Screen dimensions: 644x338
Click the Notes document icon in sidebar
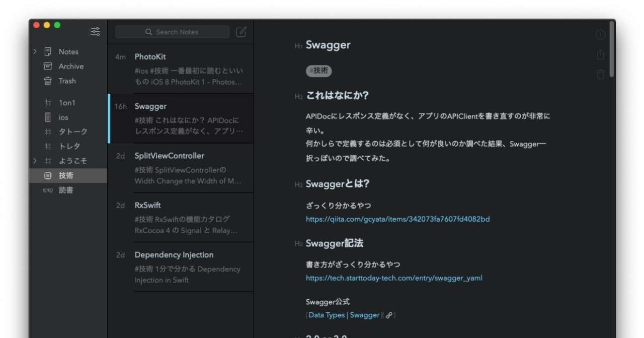click(48, 51)
